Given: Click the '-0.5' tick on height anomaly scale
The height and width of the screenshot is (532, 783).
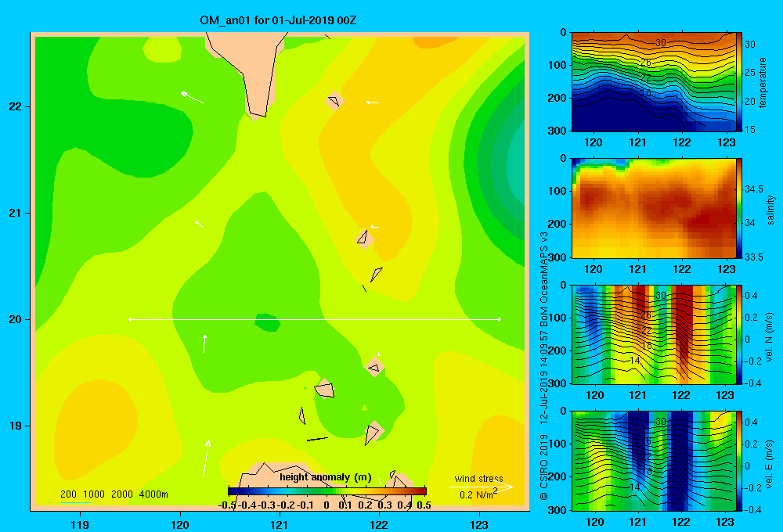Looking at the screenshot, I should click(x=227, y=505).
